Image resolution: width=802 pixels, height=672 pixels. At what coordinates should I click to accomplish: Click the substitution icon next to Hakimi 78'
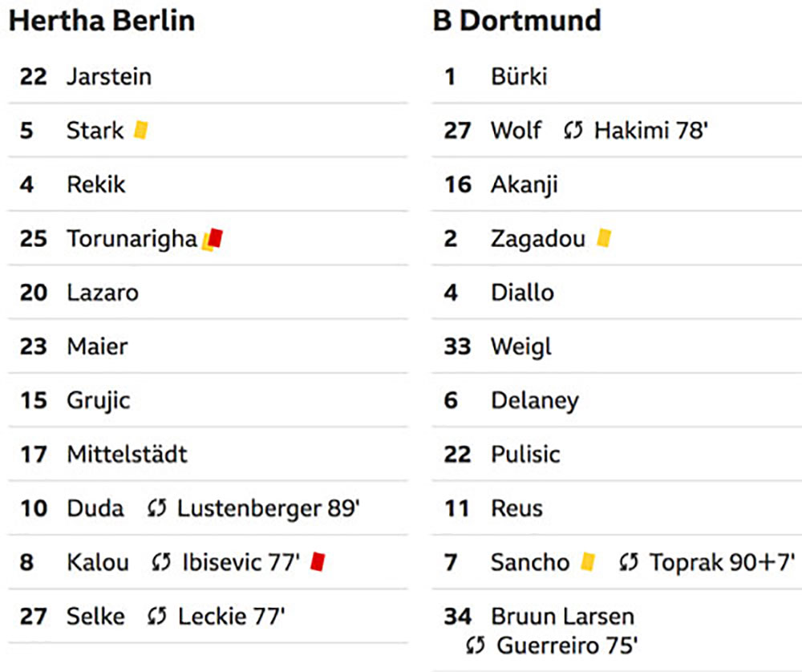pyautogui.click(x=573, y=131)
